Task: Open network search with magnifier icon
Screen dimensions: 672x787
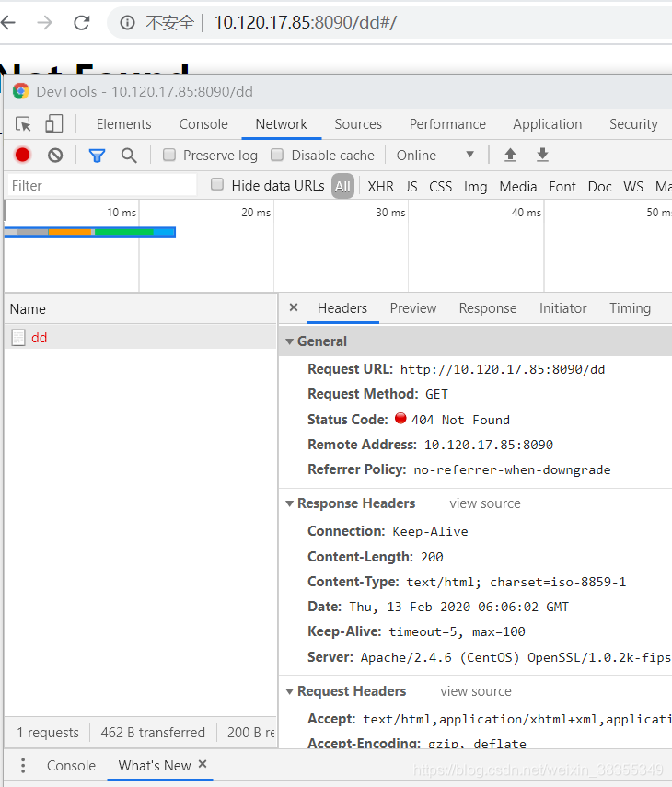Action: pos(129,156)
